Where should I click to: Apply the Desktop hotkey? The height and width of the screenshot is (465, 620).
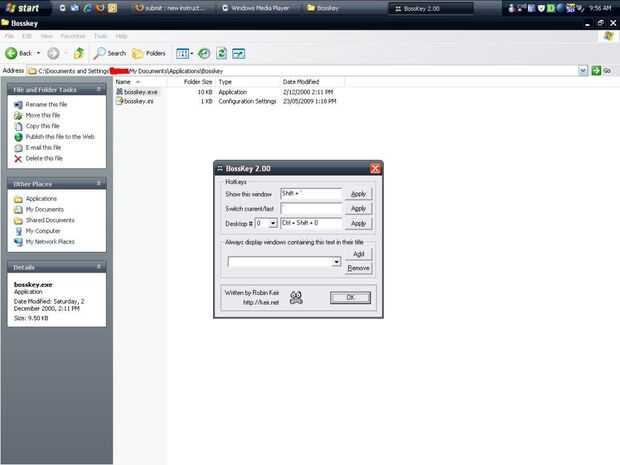point(358,223)
